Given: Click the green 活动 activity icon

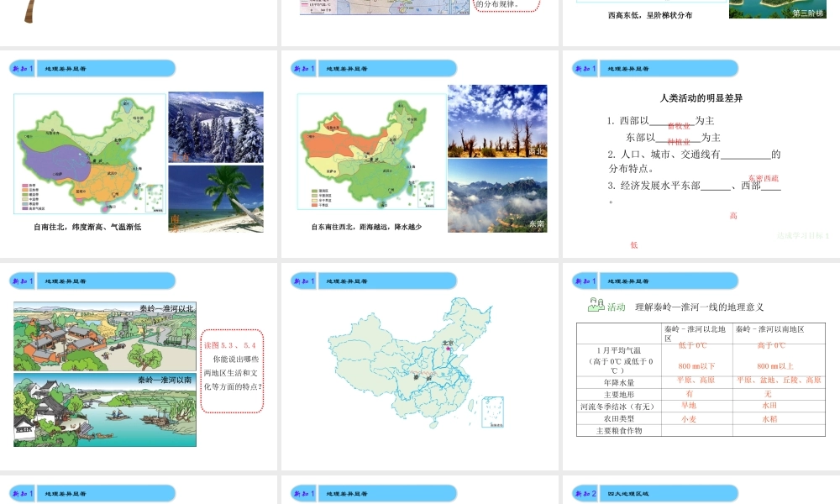Looking at the screenshot, I should tap(596, 305).
